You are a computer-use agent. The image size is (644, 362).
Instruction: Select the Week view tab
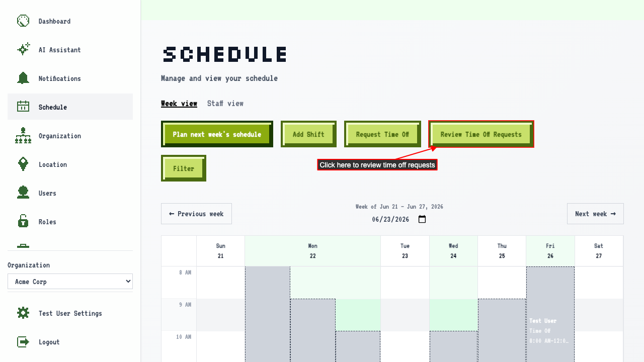tap(179, 104)
